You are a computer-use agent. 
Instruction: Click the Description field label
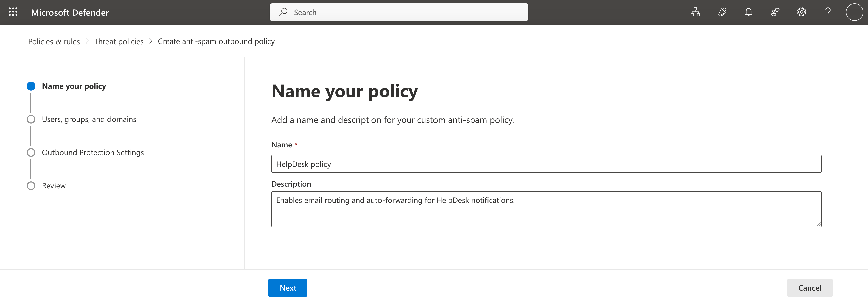coord(291,184)
